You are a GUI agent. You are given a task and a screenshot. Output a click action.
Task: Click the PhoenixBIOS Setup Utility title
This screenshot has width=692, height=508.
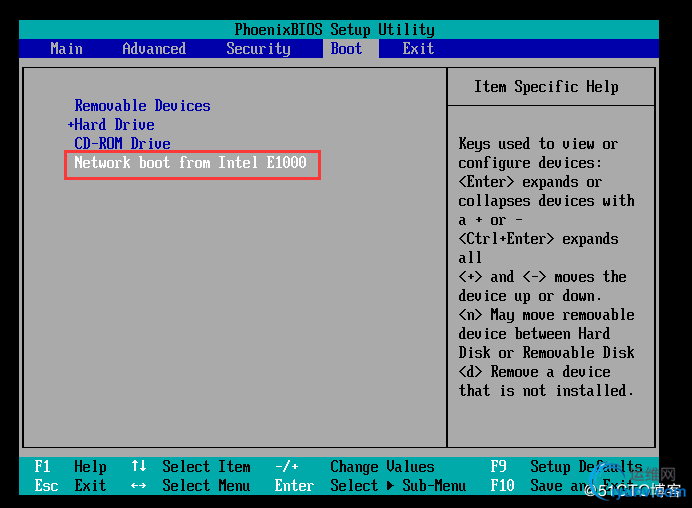tap(335, 30)
